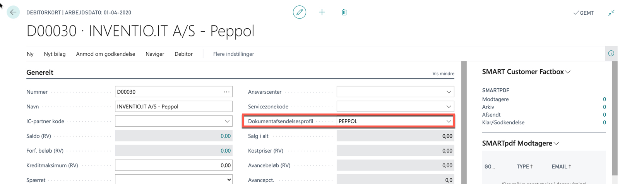Click the Navn input field
The image size is (644, 184).
click(x=174, y=107)
